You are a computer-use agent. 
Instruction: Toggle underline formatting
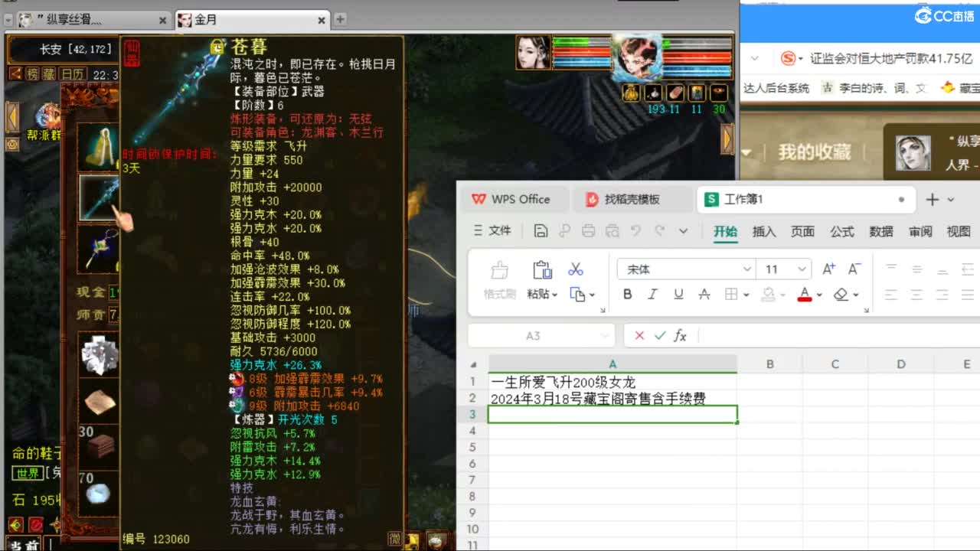678,295
